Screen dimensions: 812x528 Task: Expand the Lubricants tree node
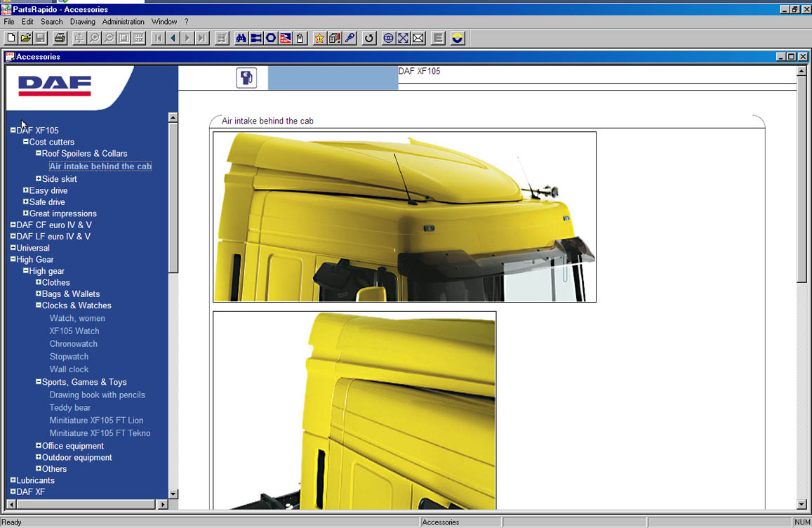pos(13,480)
